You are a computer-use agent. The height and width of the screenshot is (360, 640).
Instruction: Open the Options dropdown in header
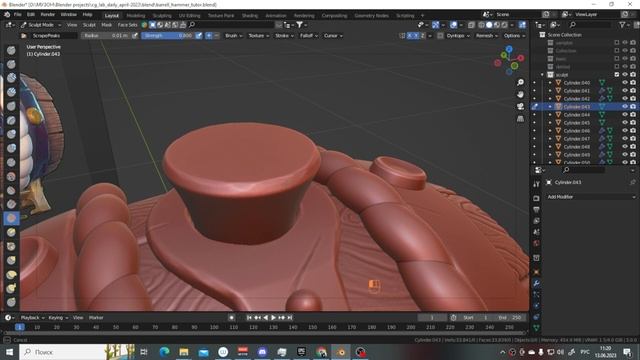click(514, 36)
